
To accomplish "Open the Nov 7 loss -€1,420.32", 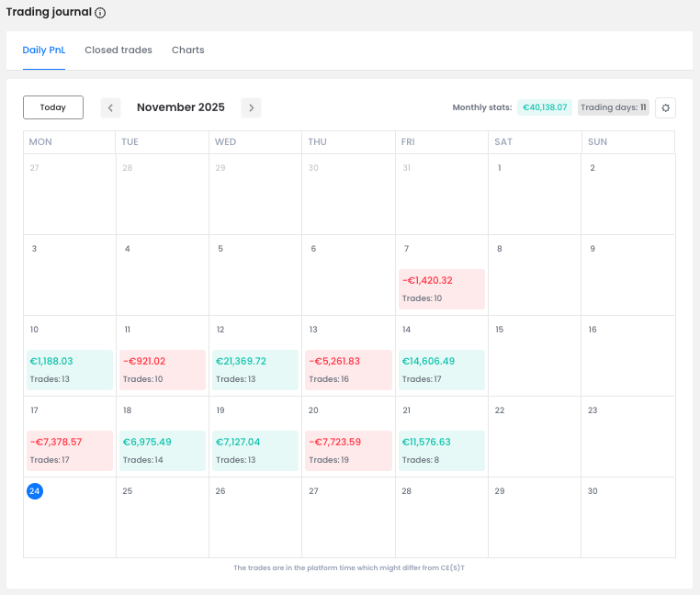I will pos(442,289).
